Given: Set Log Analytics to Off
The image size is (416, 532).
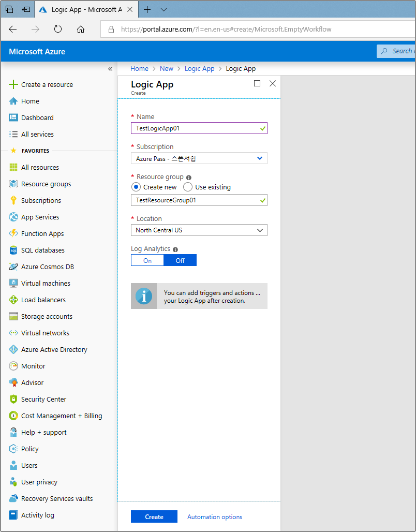Looking at the screenshot, I should pos(180,261).
